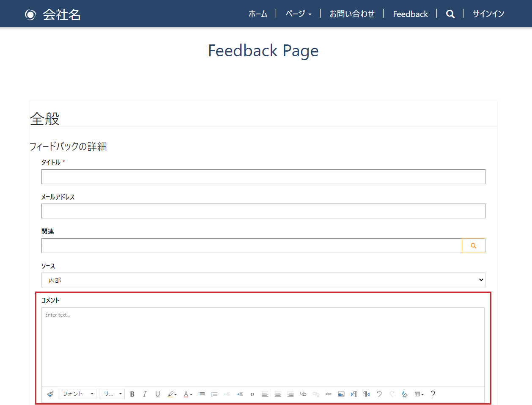Click the Bold formatting icon

tap(132, 394)
